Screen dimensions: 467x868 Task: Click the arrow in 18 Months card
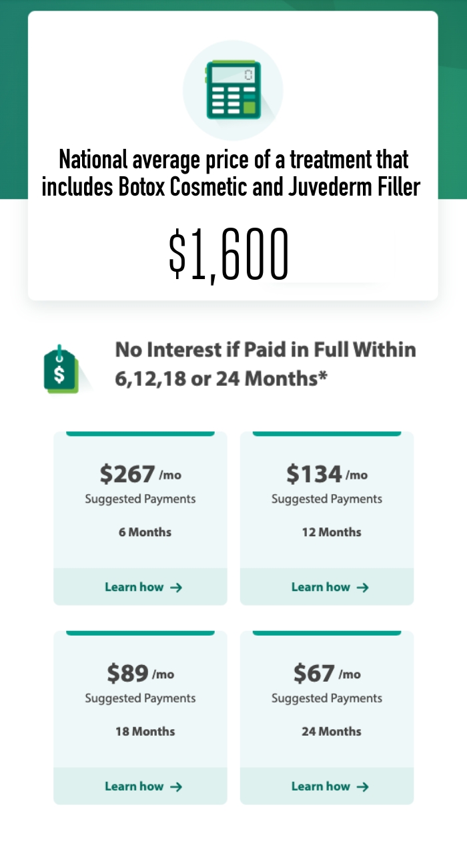(176, 787)
